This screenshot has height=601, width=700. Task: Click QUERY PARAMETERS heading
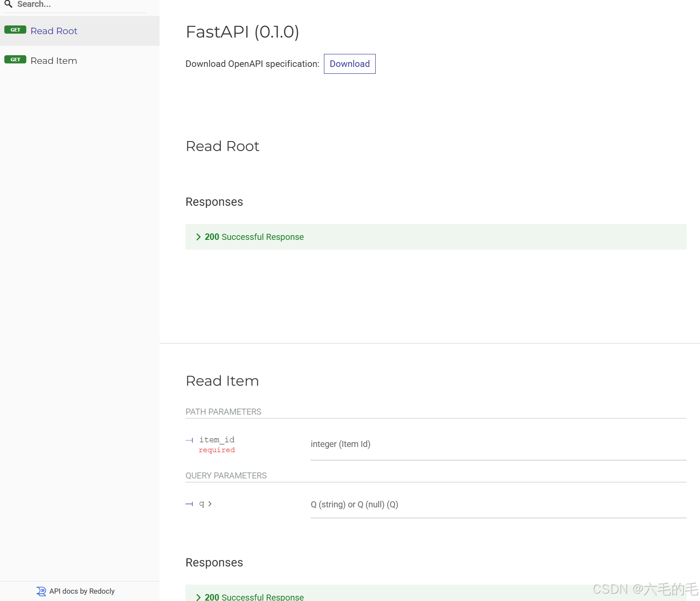226,475
